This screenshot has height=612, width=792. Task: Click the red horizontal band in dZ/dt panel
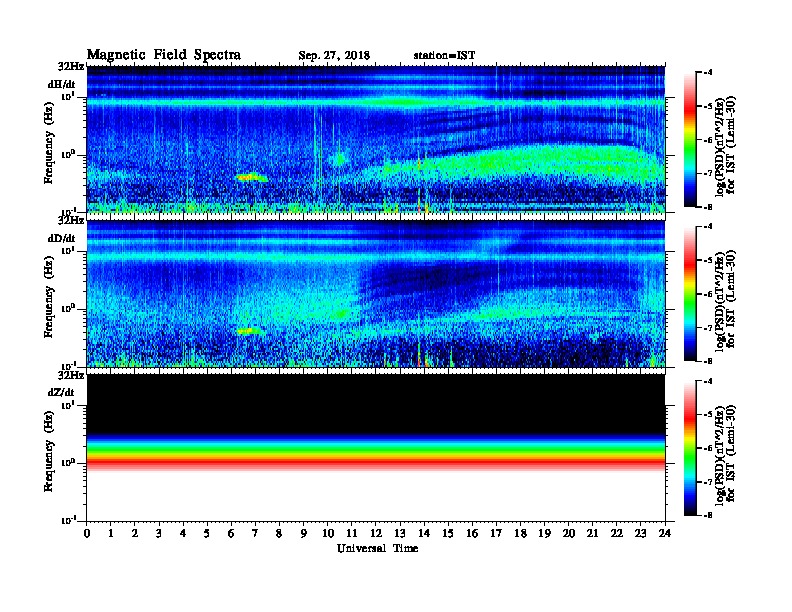pyautogui.click(x=376, y=462)
